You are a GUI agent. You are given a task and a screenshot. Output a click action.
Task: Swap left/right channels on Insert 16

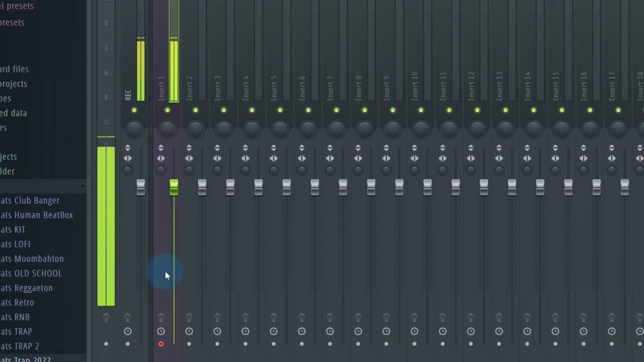click(x=584, y=158)
